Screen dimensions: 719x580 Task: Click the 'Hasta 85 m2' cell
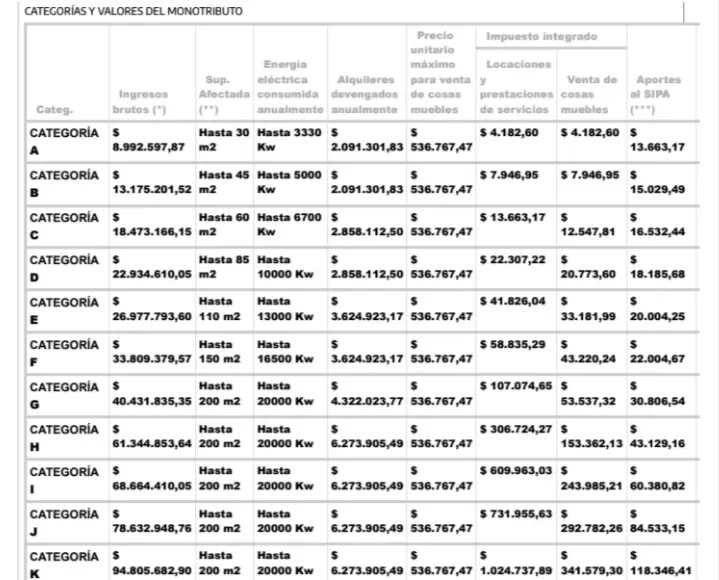pos(224,267)
